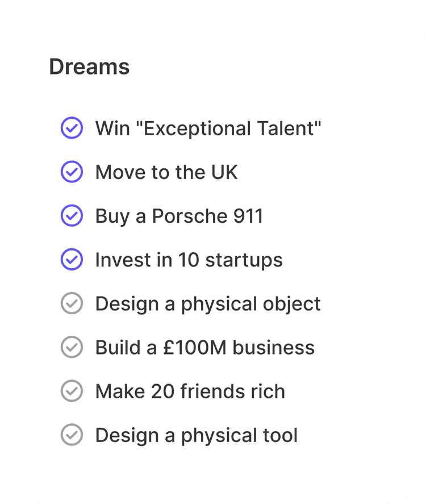Screen dimensions: 426x504
Task: Check the Design a physical tool circle
Action: [x=72, y=435]
